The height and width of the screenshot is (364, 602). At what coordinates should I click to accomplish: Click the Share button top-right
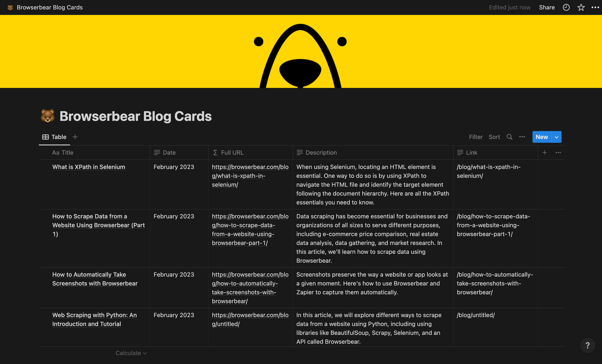point(547,7)
